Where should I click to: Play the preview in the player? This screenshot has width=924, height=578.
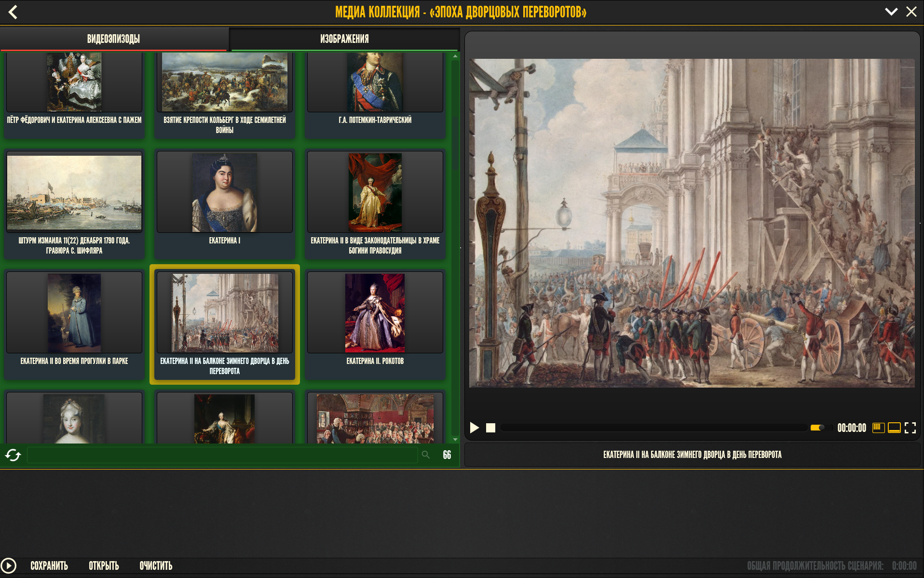point(475,428)
